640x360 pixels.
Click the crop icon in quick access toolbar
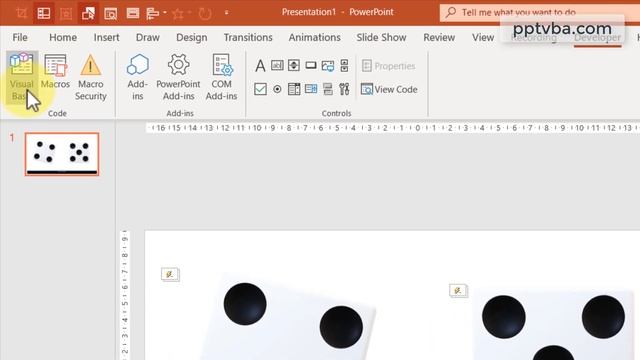click(22, 13)
